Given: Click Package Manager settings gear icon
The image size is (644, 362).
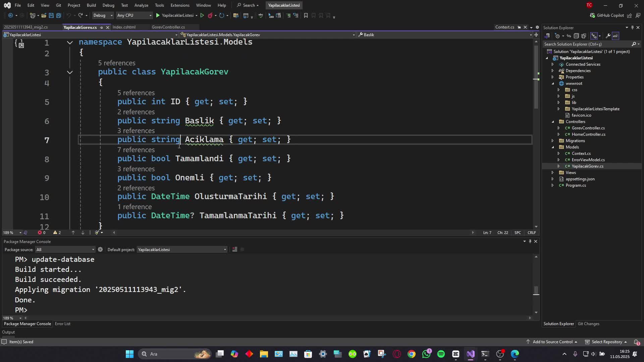Looking at the screenshot, I should coord(100,249).
